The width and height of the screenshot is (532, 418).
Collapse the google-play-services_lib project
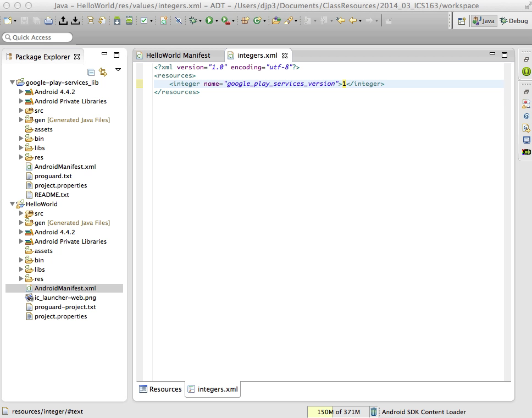(x=12, y=82)
